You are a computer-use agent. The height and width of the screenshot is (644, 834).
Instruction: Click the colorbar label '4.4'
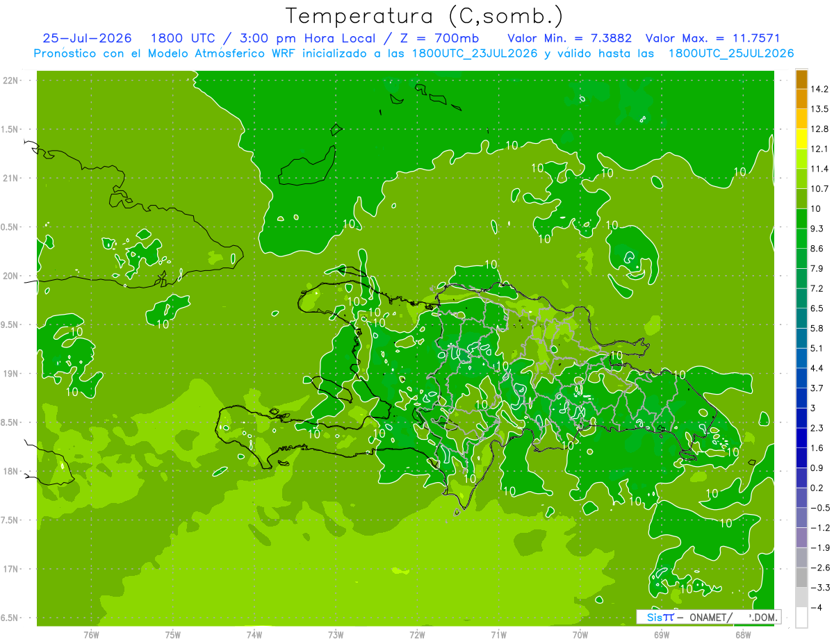tap(817, 368)
